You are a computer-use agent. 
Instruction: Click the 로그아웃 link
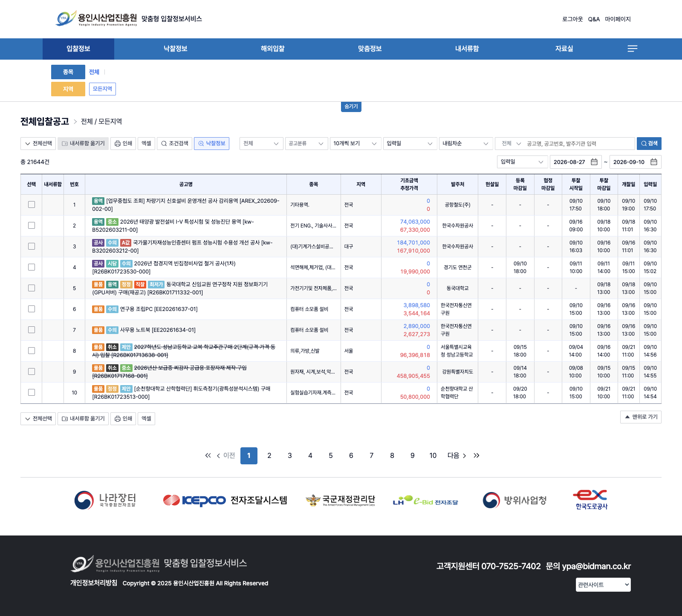click(572, 19)
